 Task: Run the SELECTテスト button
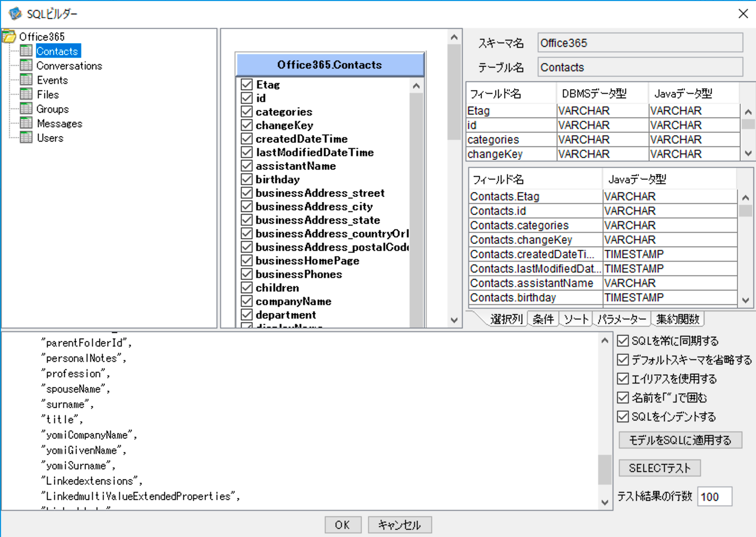(x=659, y=468)
